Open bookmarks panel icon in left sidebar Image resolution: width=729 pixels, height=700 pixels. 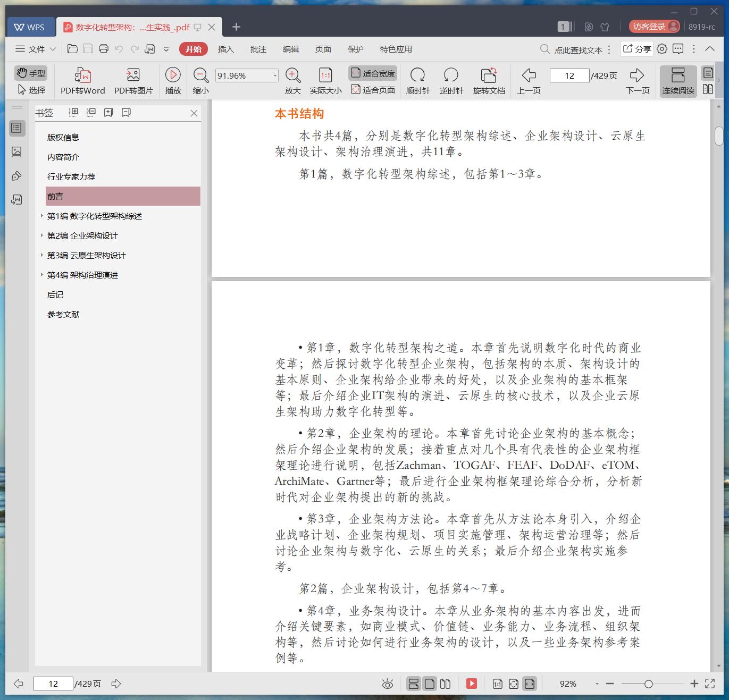point(17,128)
